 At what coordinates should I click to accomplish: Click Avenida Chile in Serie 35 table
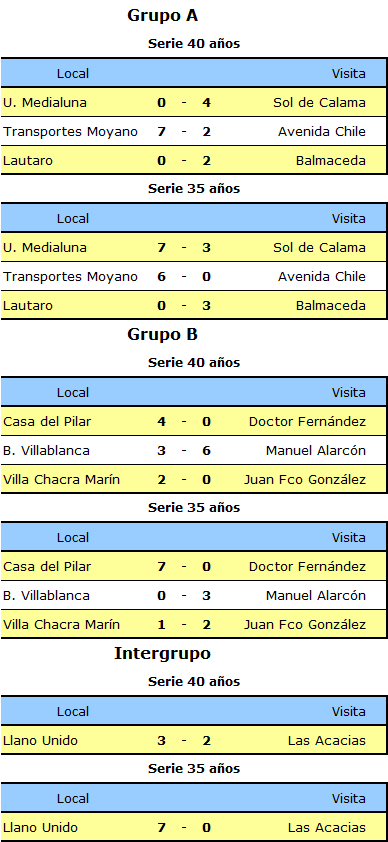pyautogui.click(x=322, y=277)
